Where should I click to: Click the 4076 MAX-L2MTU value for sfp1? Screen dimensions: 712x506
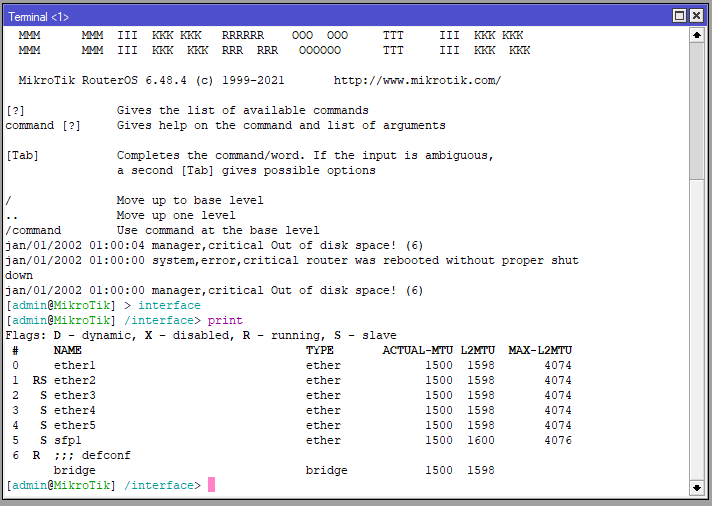click(558, 440)
